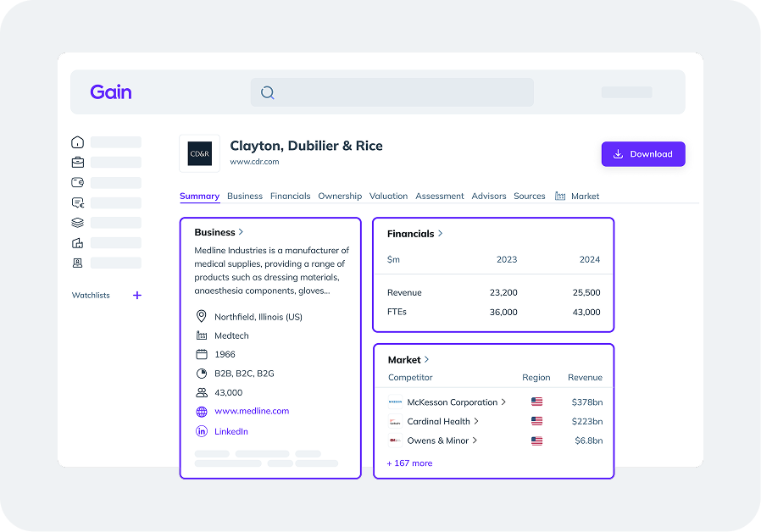Screen dimensions: 761x532
Task: Click US flag in Cardinal Health row
Action: 536,421
